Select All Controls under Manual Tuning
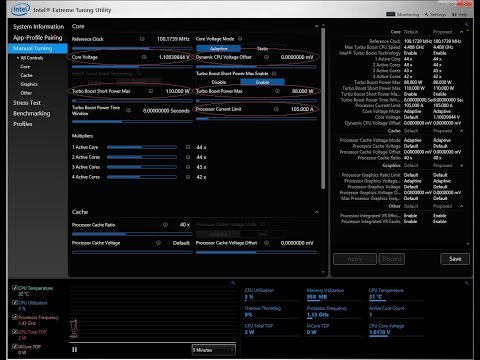Image resolution: width=480 pixels, height=360 pixels. pos(32,58)
